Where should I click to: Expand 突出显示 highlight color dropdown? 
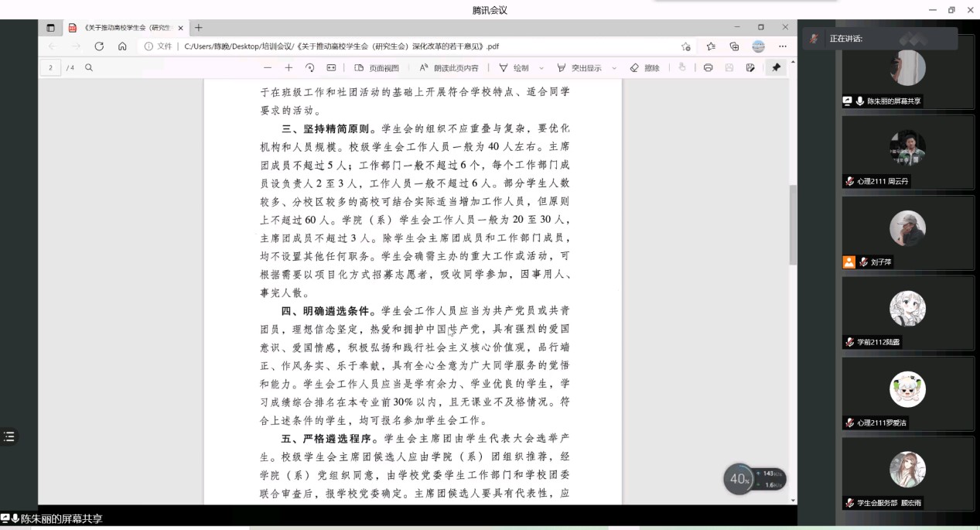click(x=614, y=68)
